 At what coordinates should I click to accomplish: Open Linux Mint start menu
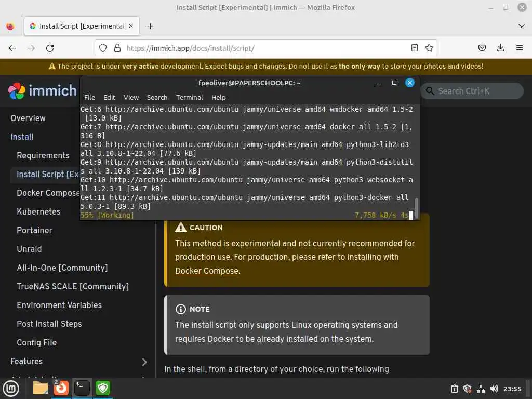click(x=11, y=389)
